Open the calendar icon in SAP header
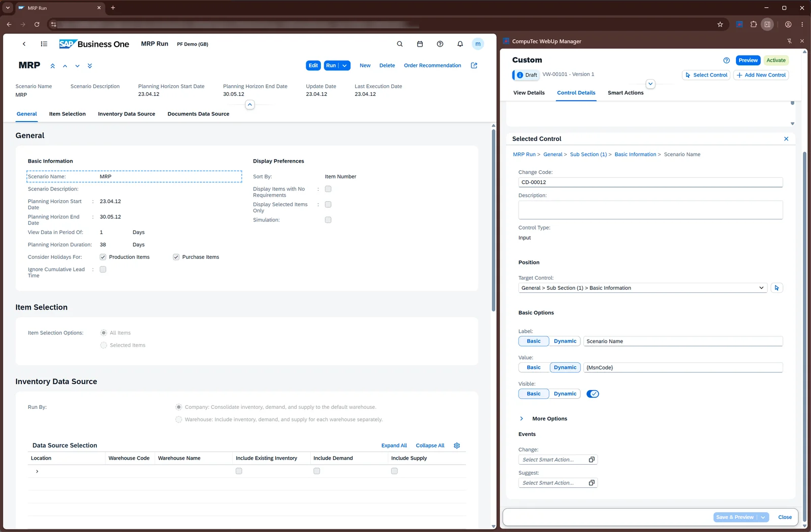The width and height of the screenshot is (811, 532). click(420, 44)
